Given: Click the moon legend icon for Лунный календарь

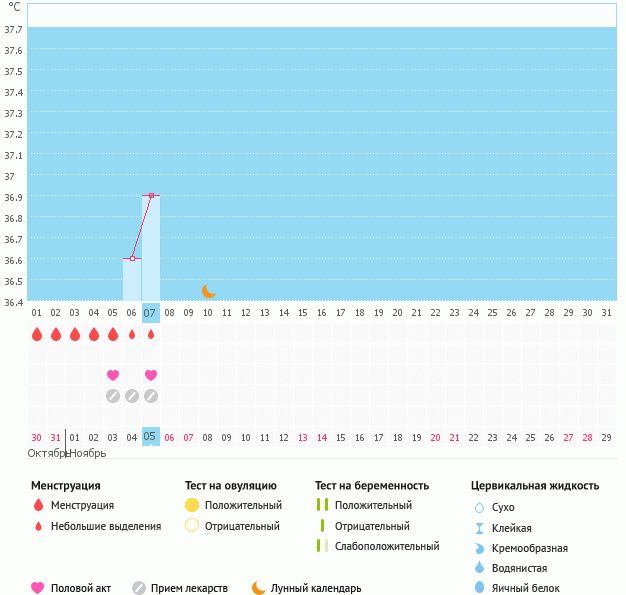Looking at the screenshot, I should coord(258,588).
